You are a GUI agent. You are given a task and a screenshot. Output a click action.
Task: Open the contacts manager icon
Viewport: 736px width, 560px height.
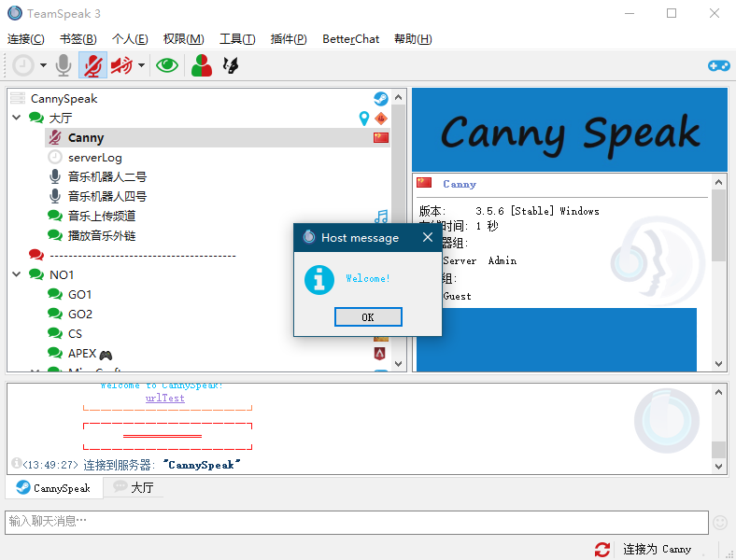(x=202, y=65)
